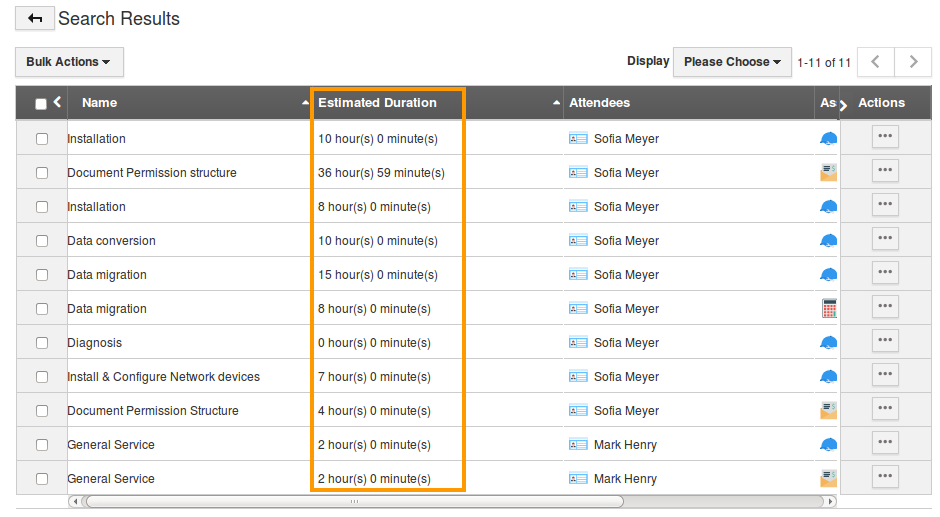Click the blue hard hat icon in the first Installation row
The height and width of the screenshot is (517, 940).
click(828, 139)
